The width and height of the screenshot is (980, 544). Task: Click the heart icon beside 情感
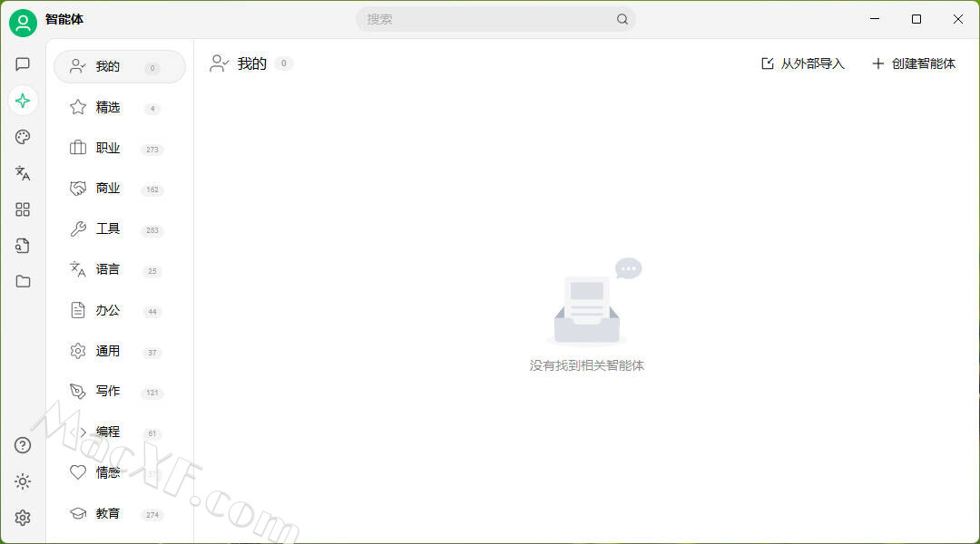pyautogui.click(x=78, y=472)
